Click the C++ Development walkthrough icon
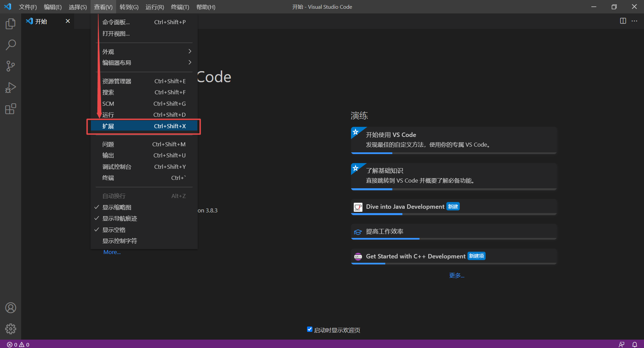This screenshot has height=348, width=644. pyautogui.click(x=358, y=257)
